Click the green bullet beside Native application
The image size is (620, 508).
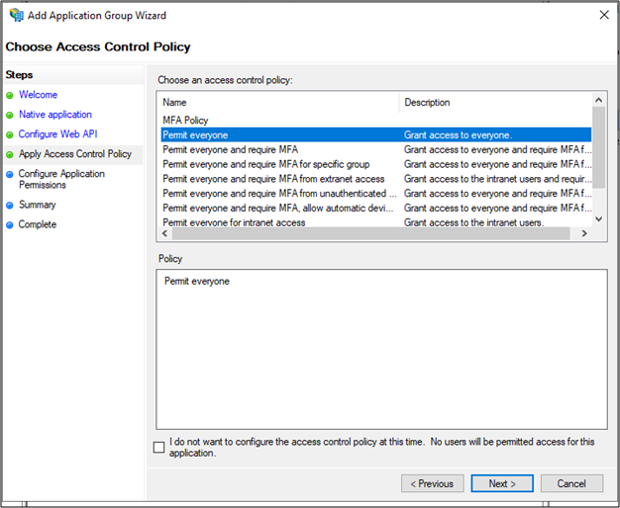click(10, 115)
